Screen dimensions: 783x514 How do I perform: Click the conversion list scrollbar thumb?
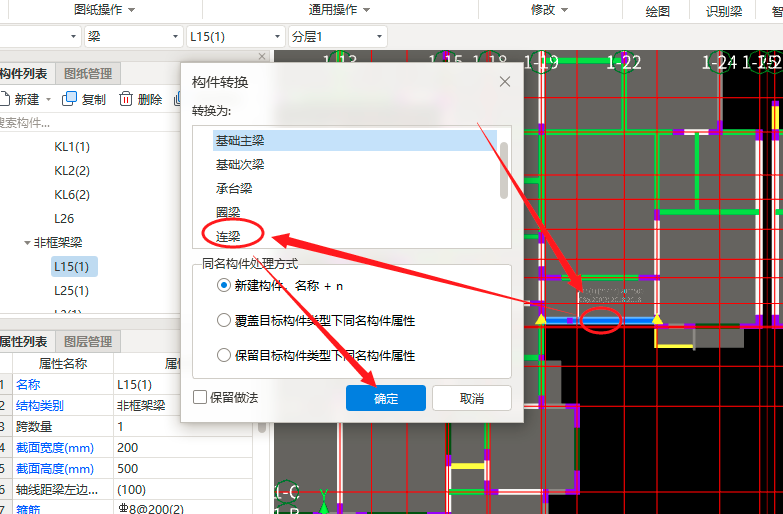(x=503, y=171)
